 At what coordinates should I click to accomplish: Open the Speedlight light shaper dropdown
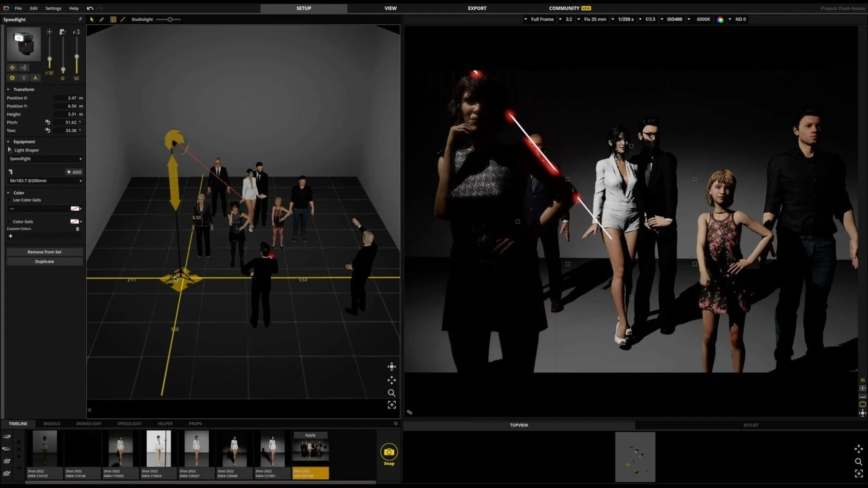click(x=45, y=159)
